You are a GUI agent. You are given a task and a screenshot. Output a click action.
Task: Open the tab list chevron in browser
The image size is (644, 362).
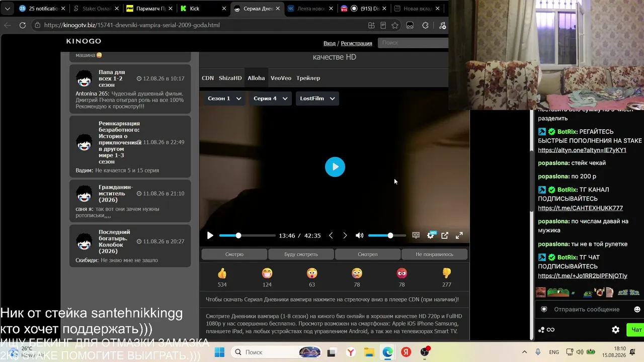(8, 9)
